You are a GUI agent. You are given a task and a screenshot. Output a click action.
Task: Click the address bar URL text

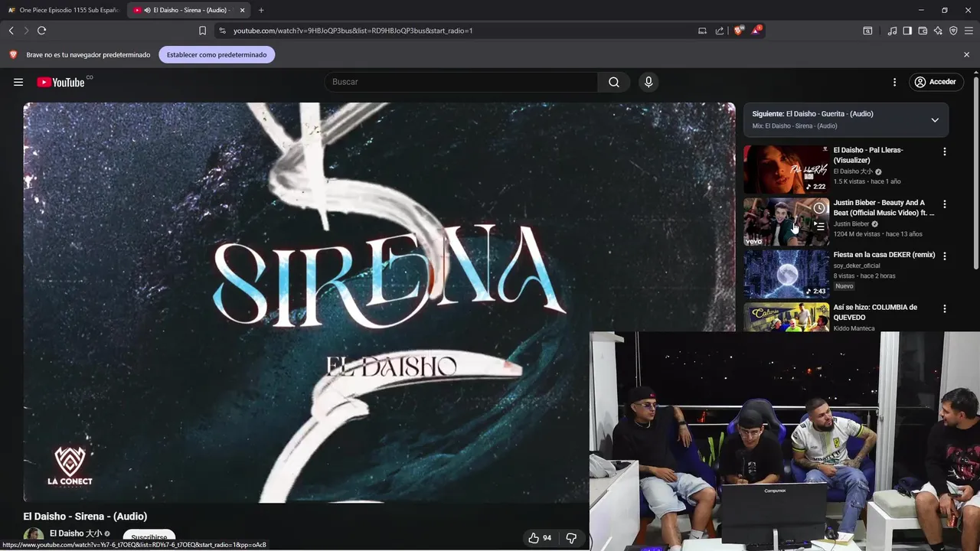pyautogui.click(x=353, y=31)
